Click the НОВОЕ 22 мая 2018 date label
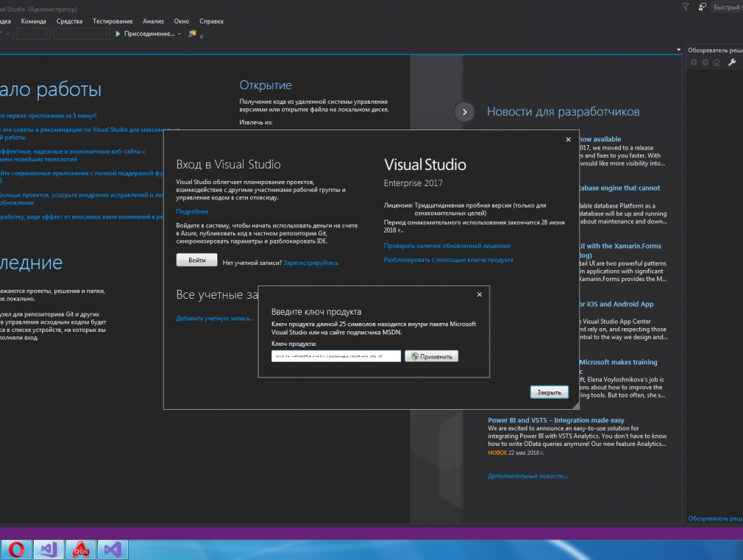 click(x=516, y=453)
